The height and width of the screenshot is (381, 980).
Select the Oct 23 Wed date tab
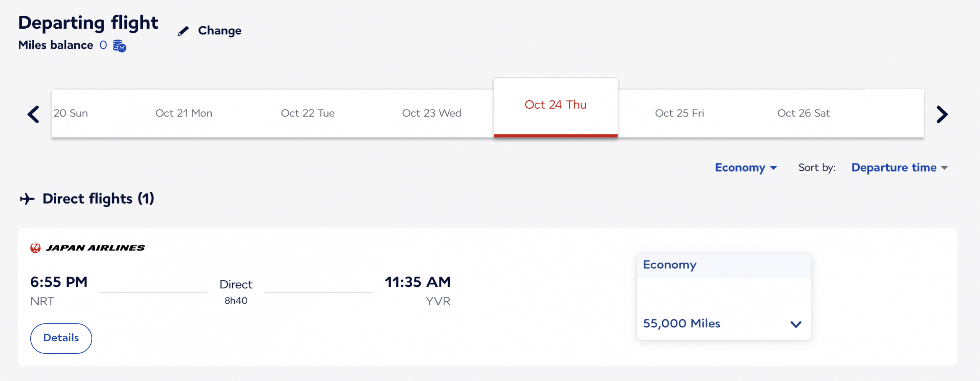point(431,113)
